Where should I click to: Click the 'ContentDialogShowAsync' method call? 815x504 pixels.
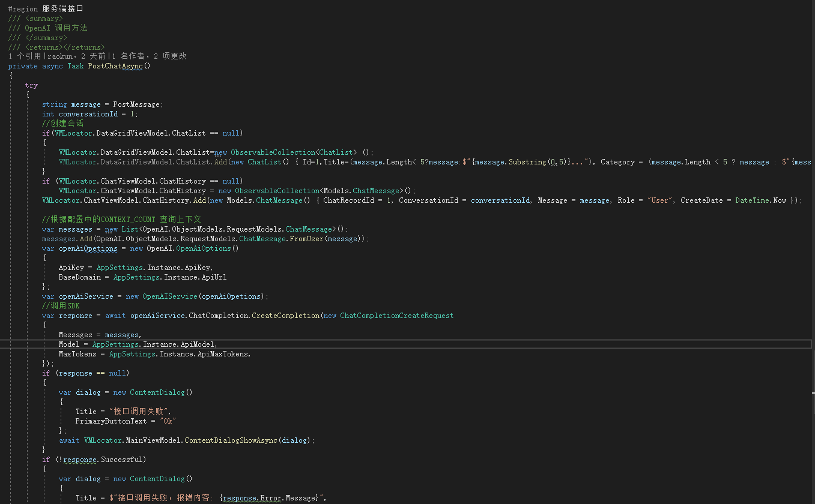point(231,440)
